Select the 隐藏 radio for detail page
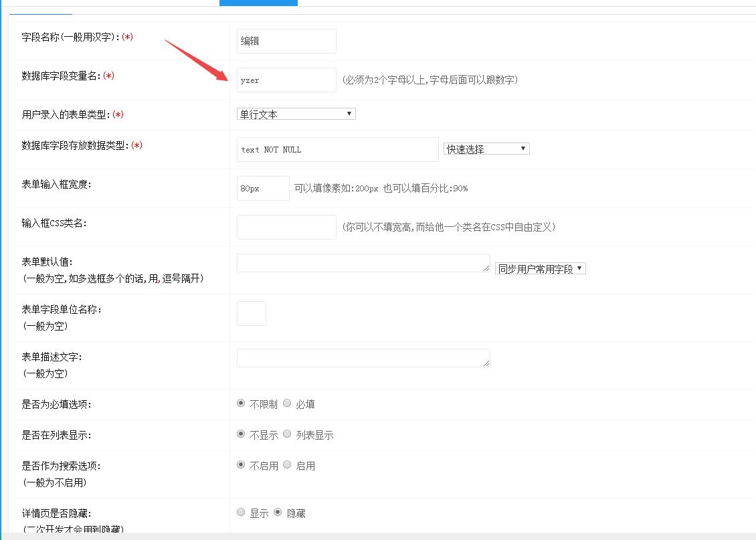Image resolution: width=756 pixels, height=540 pixels. pos(278,513)
